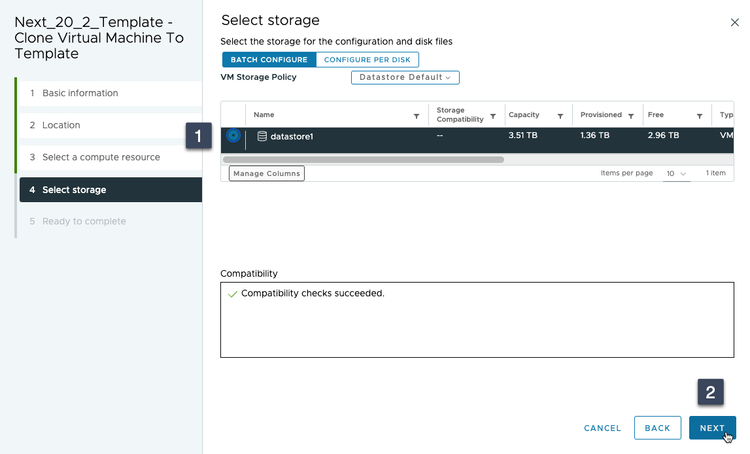
Task: Click the Provisioned column filter icon
Action: (630, 116)
